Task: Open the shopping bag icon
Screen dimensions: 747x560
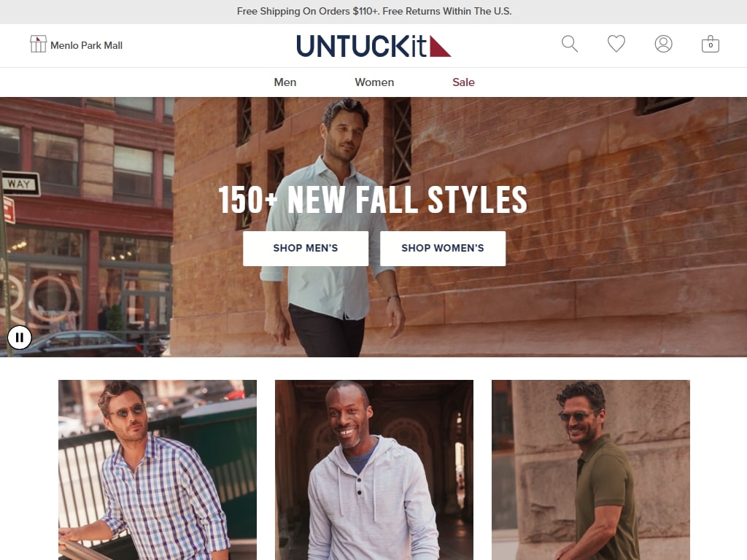Action: 710,44
